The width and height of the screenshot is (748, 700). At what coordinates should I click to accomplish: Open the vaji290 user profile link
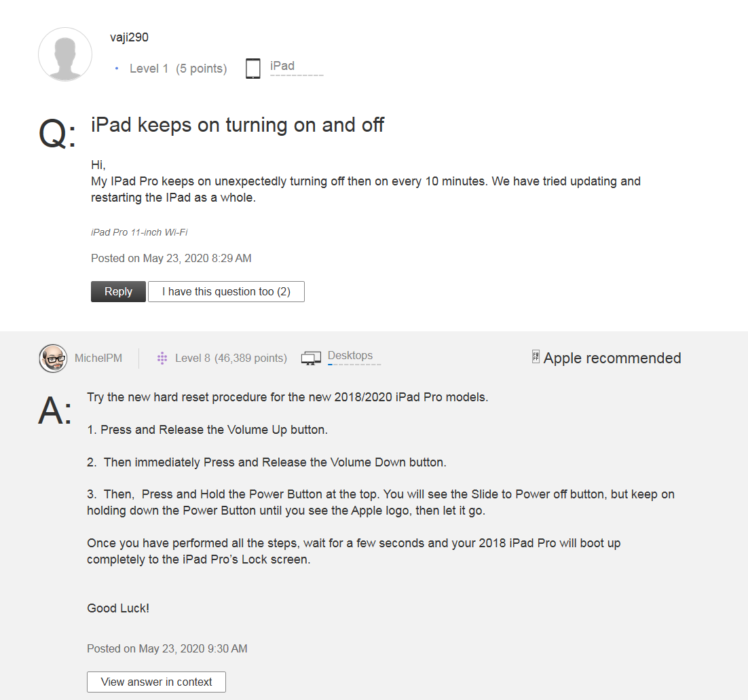(x=129, y=37)
